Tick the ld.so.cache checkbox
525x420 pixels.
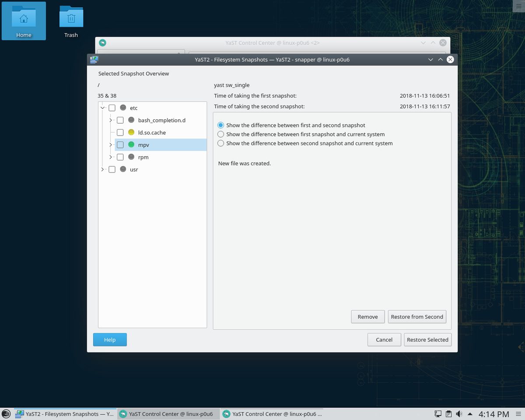(120, 132)
